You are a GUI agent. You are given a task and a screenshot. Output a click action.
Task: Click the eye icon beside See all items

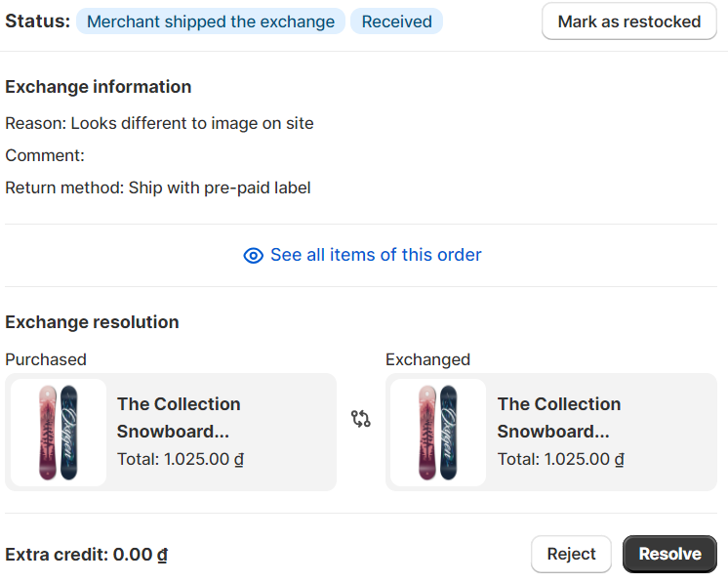[x=253, y=256]
